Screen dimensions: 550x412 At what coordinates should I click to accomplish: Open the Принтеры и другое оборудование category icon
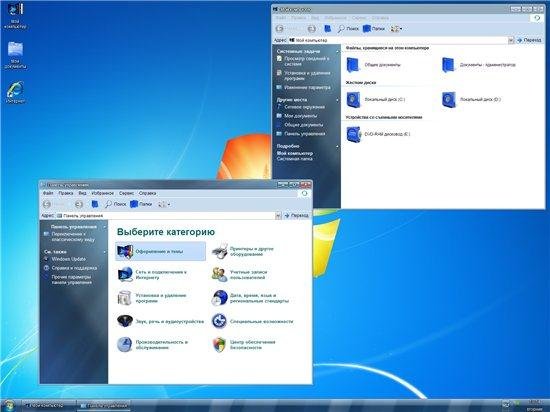(x=220, y=251)
